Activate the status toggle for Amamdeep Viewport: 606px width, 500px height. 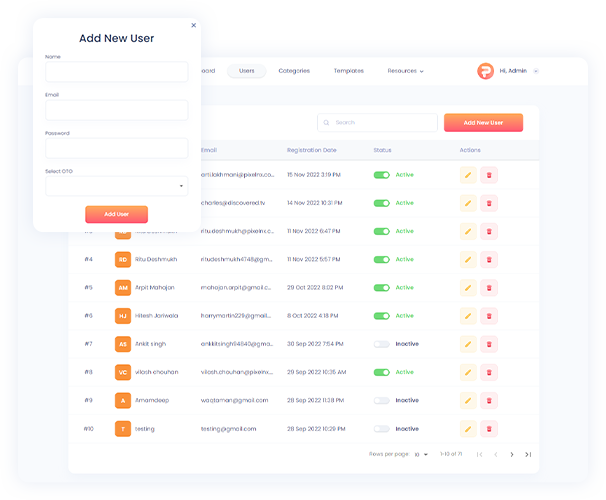[x=381, y=400]
